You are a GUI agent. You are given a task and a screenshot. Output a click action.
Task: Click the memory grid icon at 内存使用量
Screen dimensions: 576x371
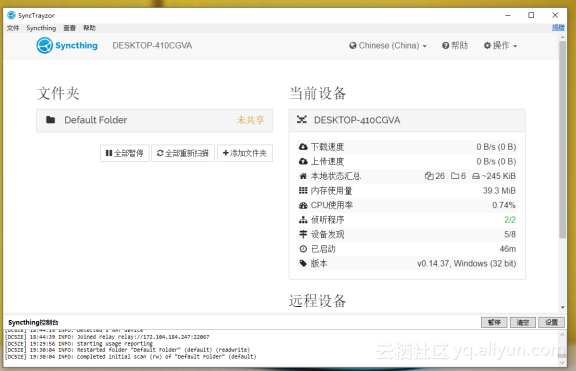pos(303,191)
